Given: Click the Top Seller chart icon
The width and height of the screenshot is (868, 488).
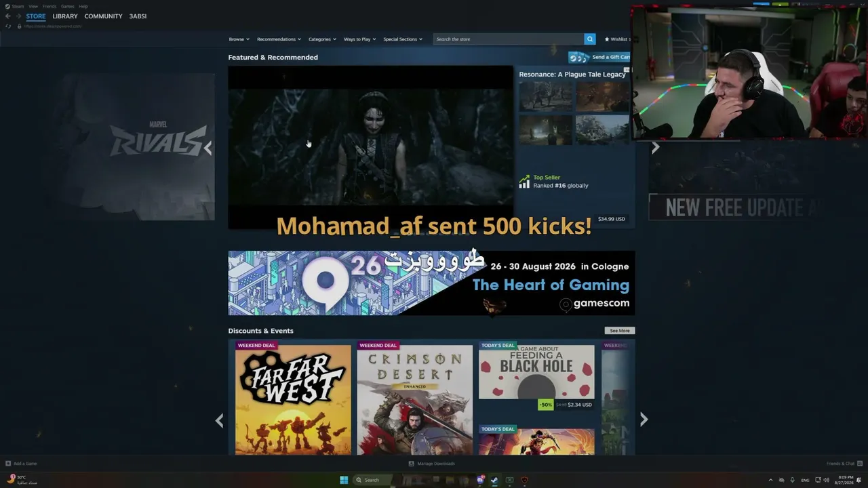Looking at the screenshot, I should 524,182.
